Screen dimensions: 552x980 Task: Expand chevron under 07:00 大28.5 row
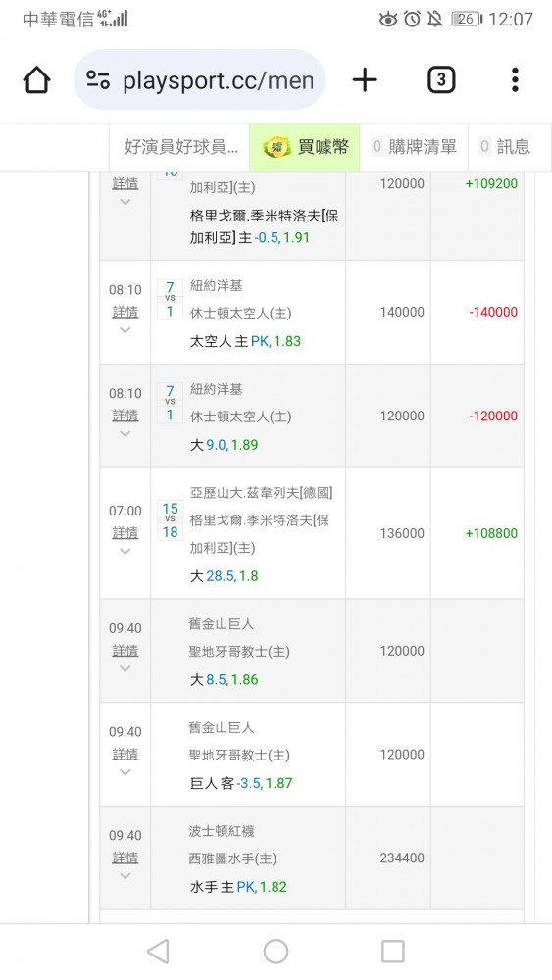(x=125, y=551)
